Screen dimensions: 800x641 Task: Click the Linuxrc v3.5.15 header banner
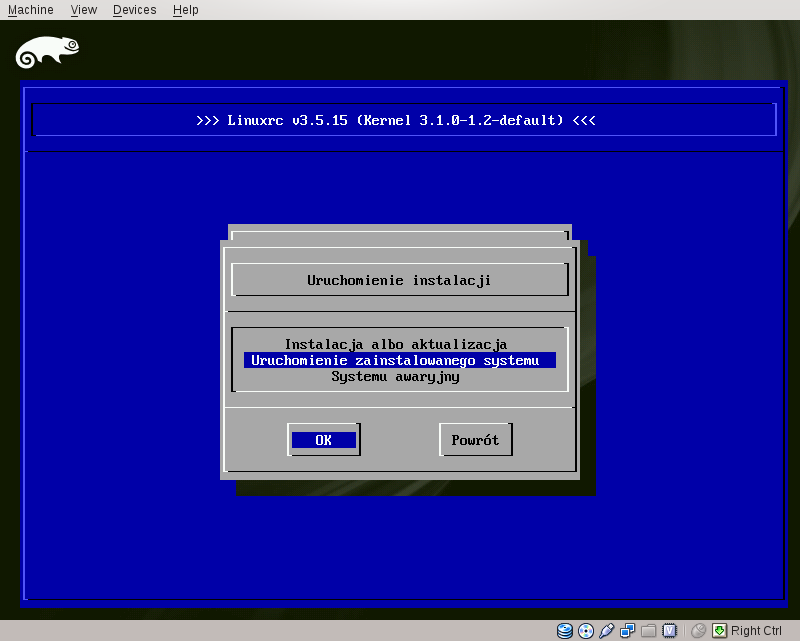396,121
